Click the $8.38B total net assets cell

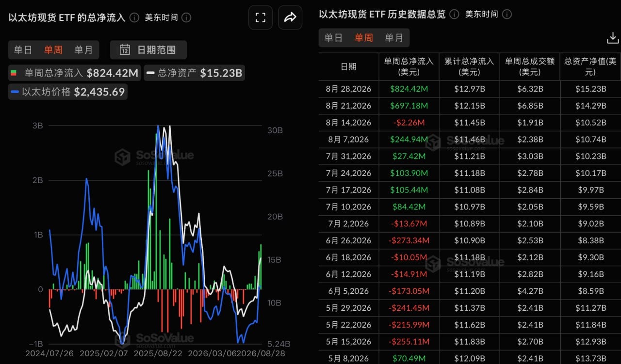pyautogui.click(x=590, y=241)
